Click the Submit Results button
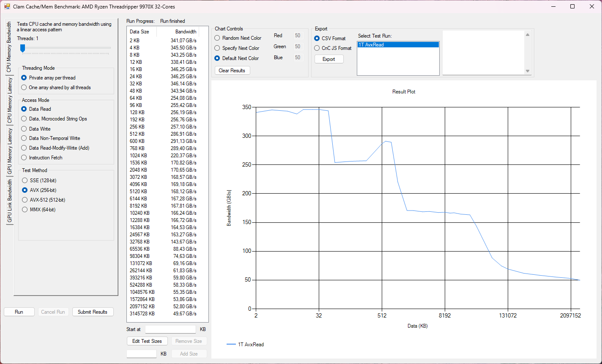602x364 pixels. (x=93, y=312)
